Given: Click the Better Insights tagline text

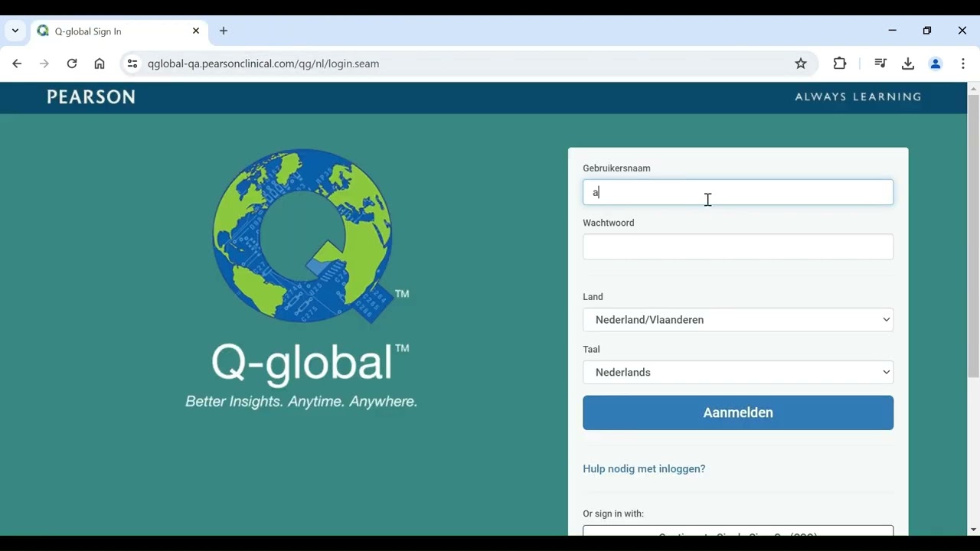Looking at the screenshot, I should click(302, 402).
